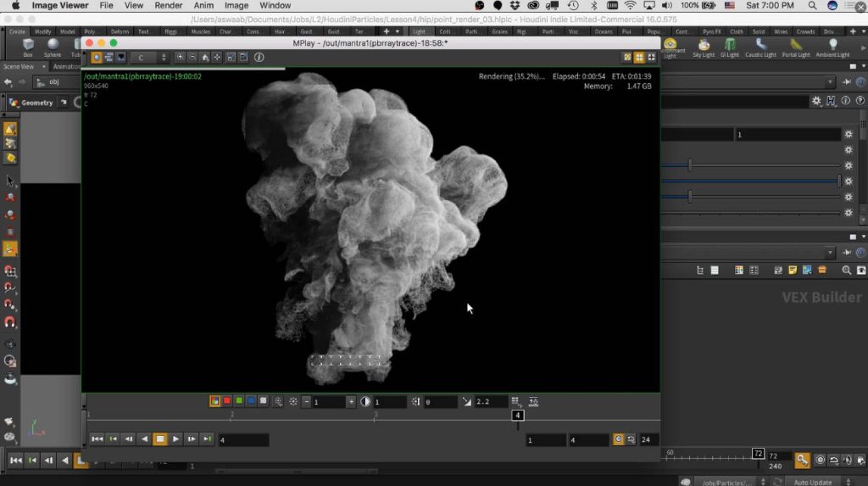
Task: Select the GI Light shelf tool
Action: pos(730,47)
